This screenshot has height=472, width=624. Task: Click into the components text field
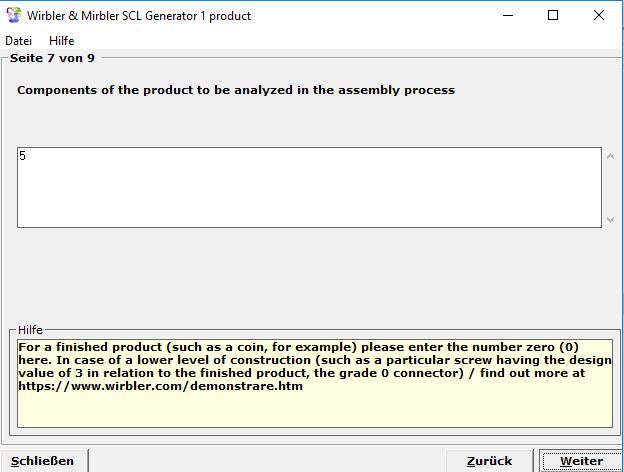tap(300, 190)
